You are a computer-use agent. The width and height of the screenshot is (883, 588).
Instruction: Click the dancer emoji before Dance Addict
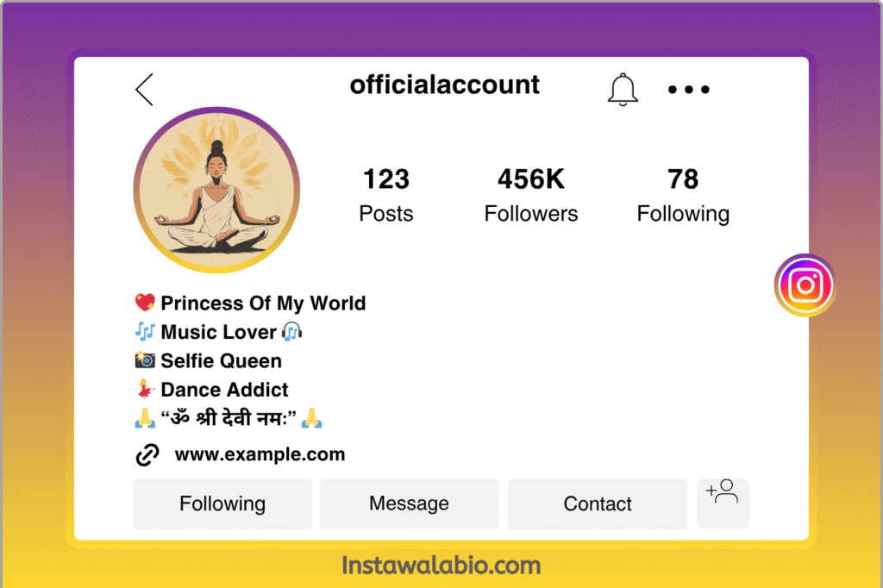coord(145,389)
